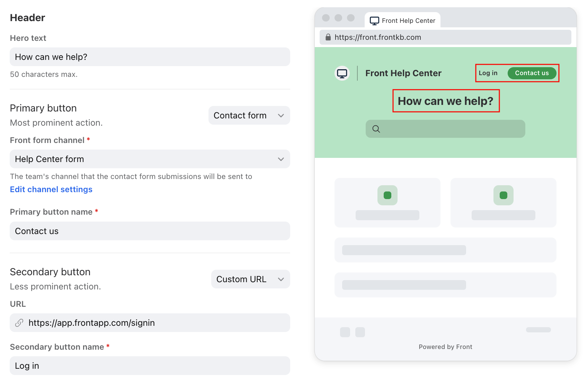Open the Front form channel dropdown
The width and height of the screenshot is (588, 385).
click(x=150, y=159)
